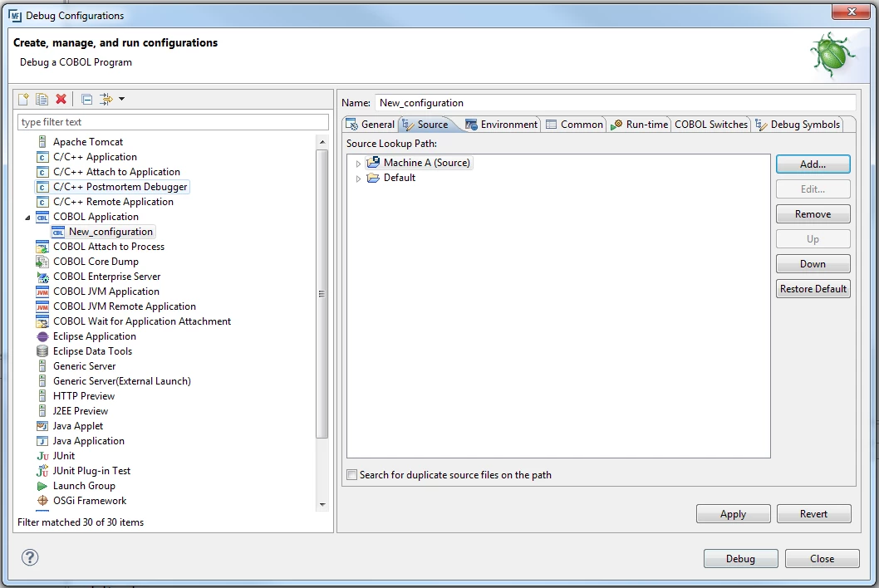Select HTTP Preview in the list
The width and height of the screenshot is (879, 588).
click(84, 396)
